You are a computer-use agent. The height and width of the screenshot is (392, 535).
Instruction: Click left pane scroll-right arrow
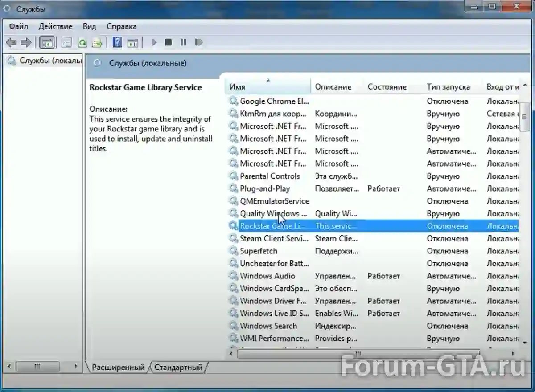[76, 366]
